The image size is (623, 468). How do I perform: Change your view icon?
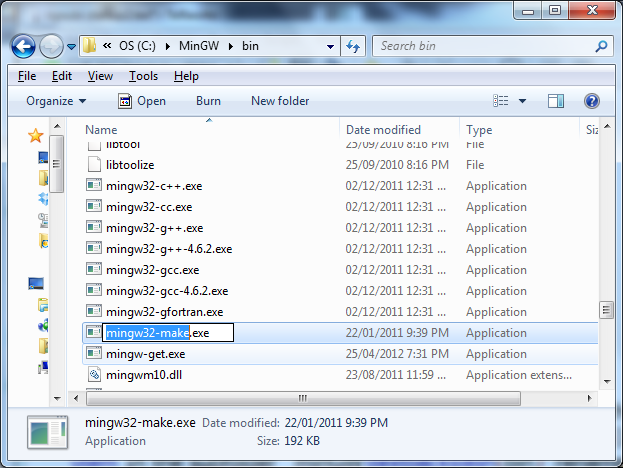point(501,101)
